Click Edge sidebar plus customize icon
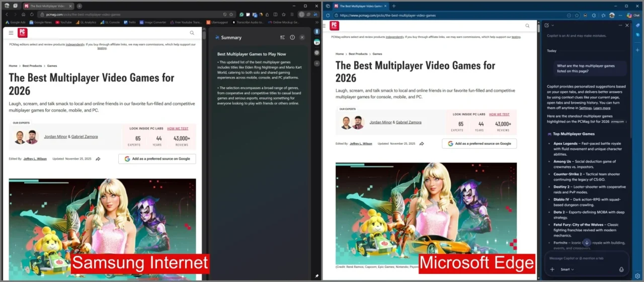 pos(637,50)
